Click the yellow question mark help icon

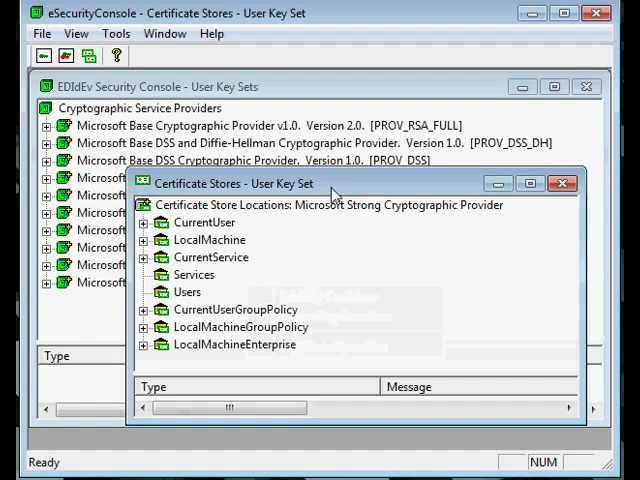pos(117,55)
